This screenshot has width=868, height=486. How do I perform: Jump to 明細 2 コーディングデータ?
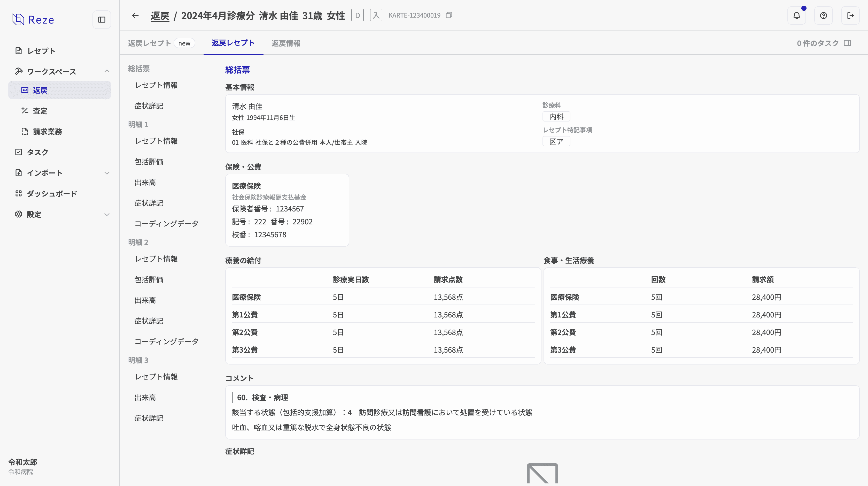click(x=166, y=342)
